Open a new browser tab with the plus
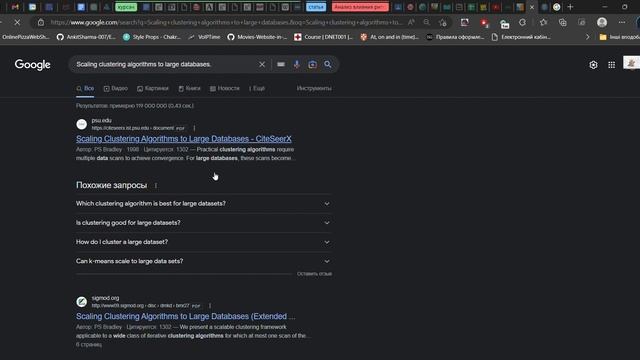Screen dimensions: 640x360 (570, 7)
